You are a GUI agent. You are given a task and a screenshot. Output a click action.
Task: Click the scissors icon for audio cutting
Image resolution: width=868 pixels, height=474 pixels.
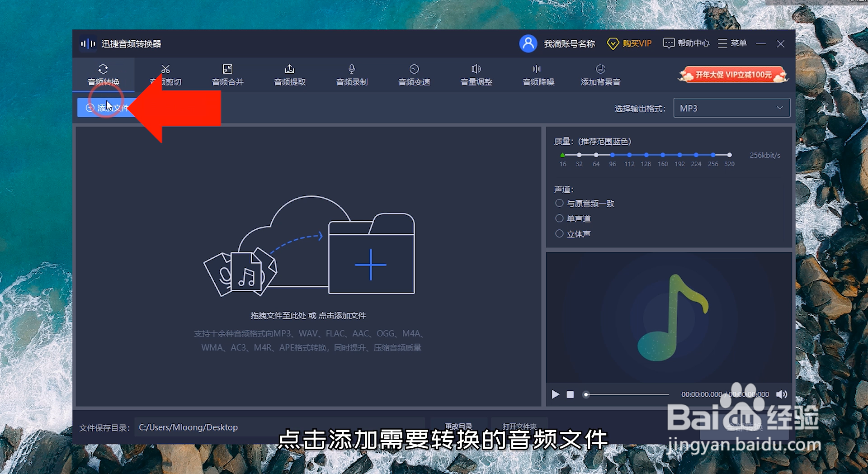click(165, 69)
